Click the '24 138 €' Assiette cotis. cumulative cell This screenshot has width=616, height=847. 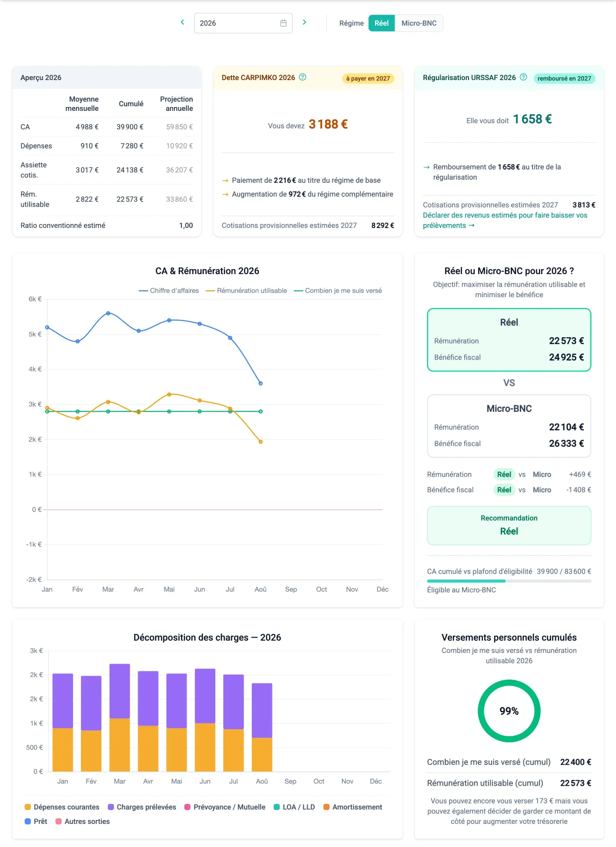130,170
